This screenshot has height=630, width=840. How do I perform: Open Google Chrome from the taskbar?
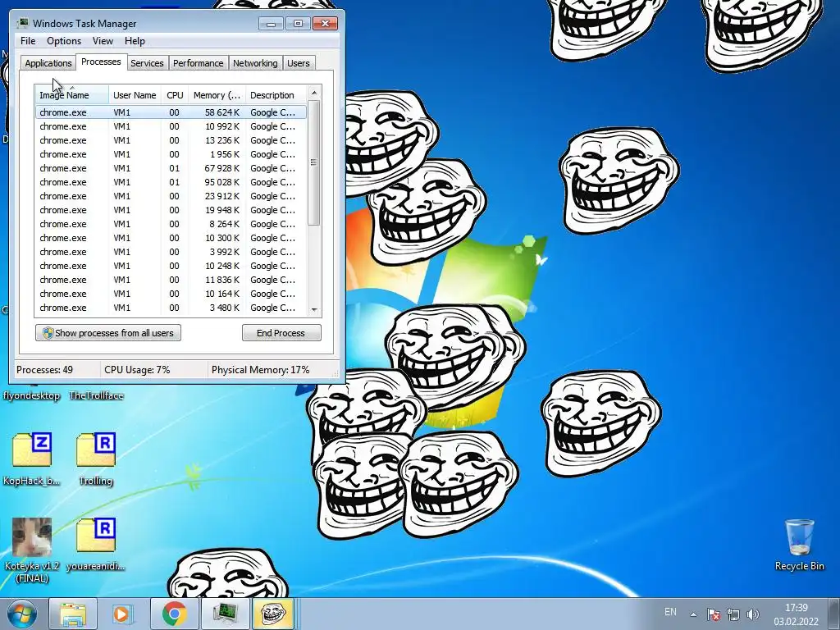point(174,614)
